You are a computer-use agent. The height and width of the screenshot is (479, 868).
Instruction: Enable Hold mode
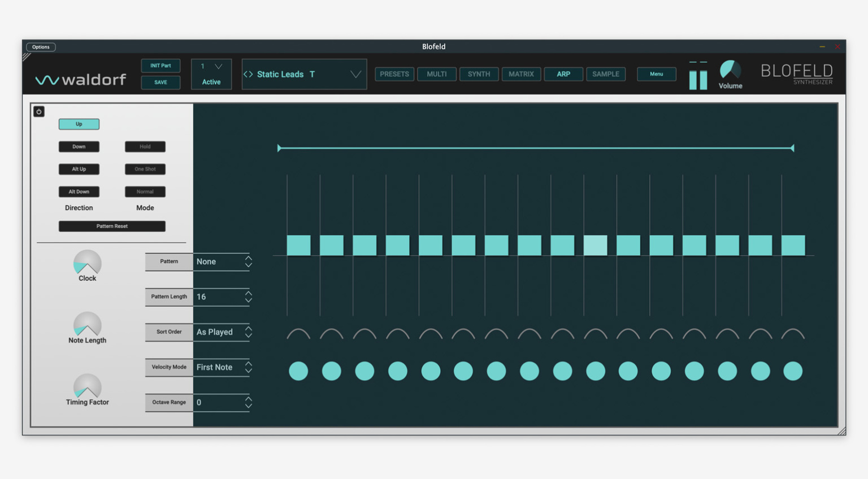coord(145,147)
